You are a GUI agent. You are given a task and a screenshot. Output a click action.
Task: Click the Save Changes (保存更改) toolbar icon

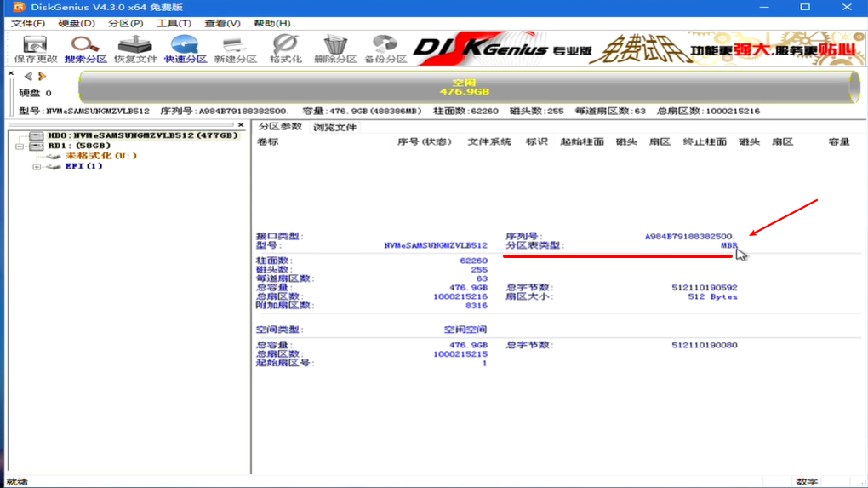tap(36, 49)
